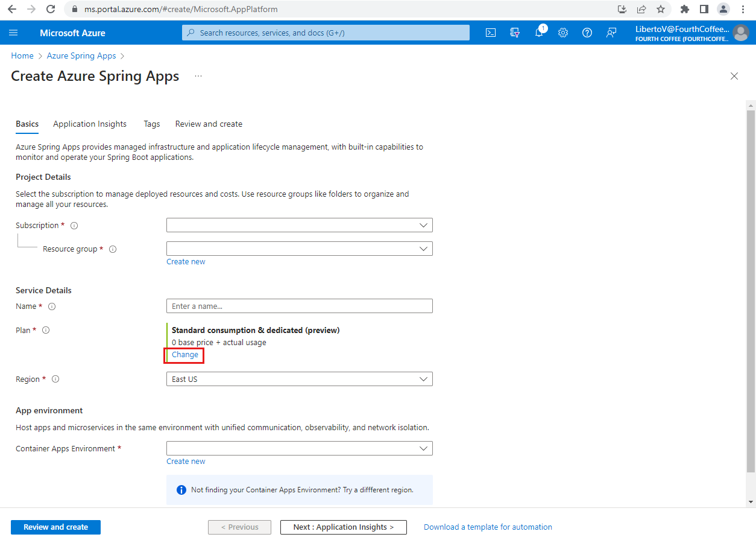The height and width of the screenshot is (543, 756).
Task: Click the browser address bar URL
Action: coord(181,10)
